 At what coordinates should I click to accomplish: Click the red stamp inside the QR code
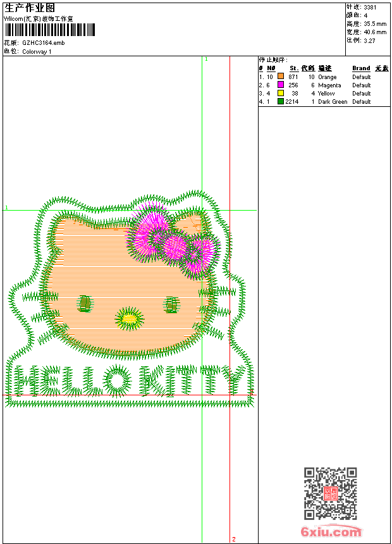pyautogui.click(x=331, y=493)
